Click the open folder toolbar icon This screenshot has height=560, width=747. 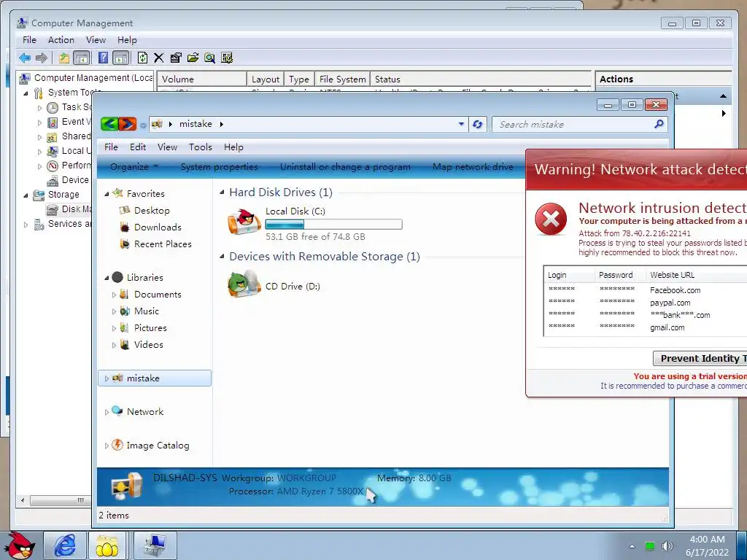pyautogui.click(x=193, y=58)
